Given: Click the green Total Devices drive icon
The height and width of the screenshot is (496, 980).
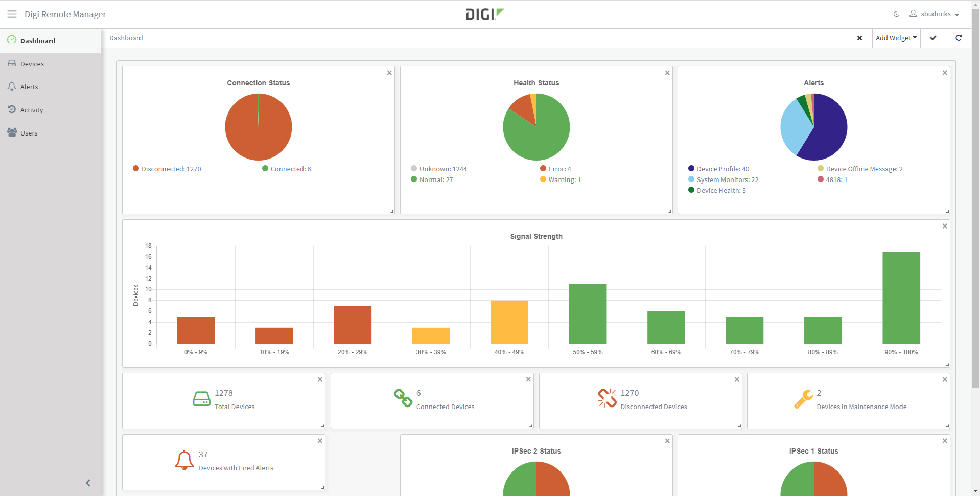Looking at the screenshot, I should point(201,399).
